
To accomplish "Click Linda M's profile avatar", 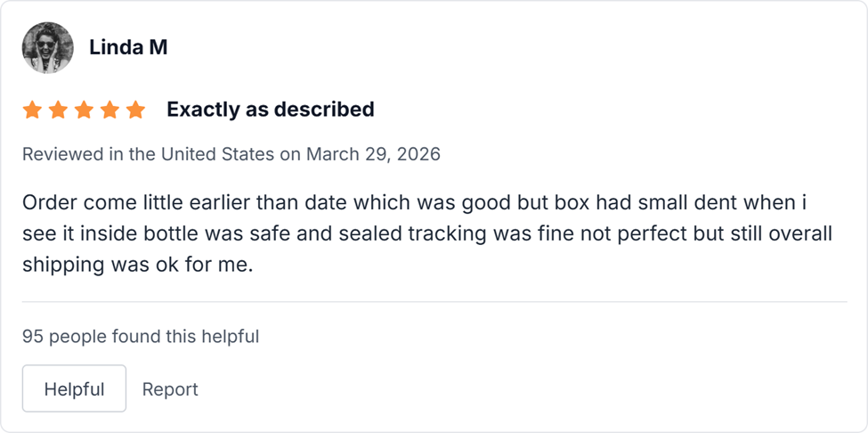I will (x=48, y=48).
